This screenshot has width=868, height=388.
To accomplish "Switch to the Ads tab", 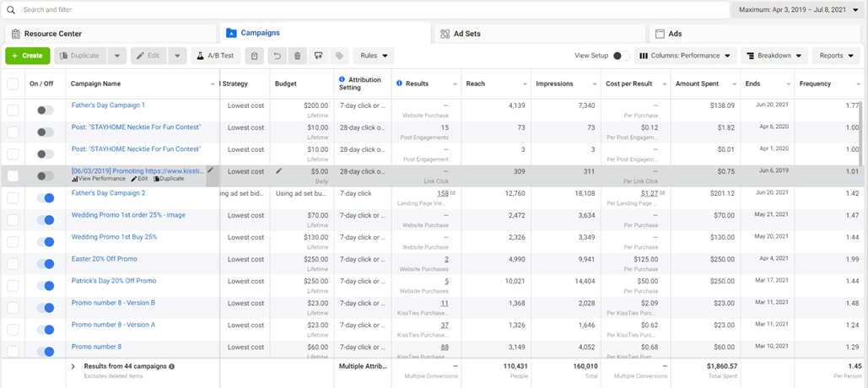I will point(674,34).
